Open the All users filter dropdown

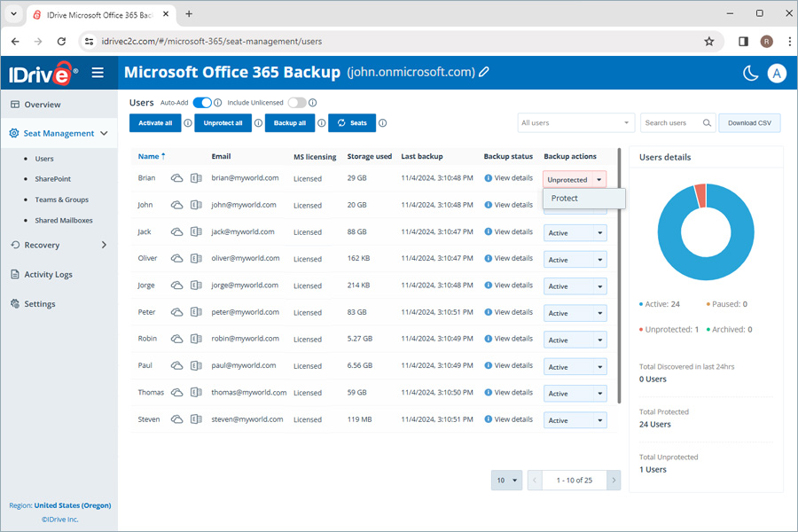(x=575, y=123)
